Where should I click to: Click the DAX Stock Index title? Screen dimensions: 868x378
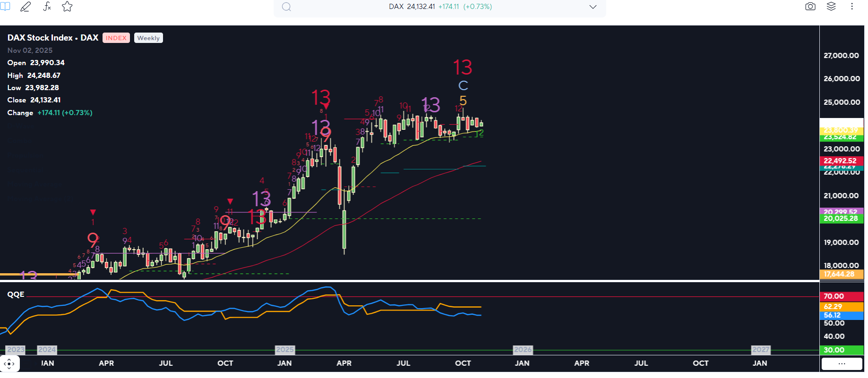pyautogui.click(x=52, y=38)
